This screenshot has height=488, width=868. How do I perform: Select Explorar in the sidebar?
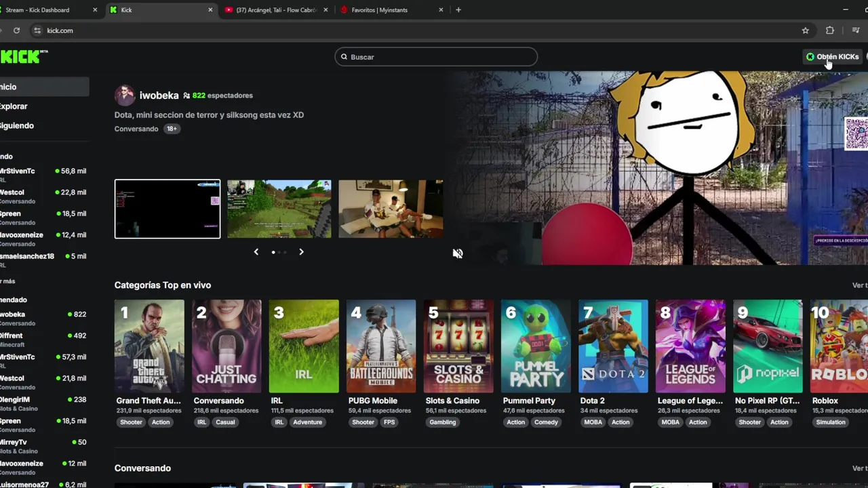point(14,106)
